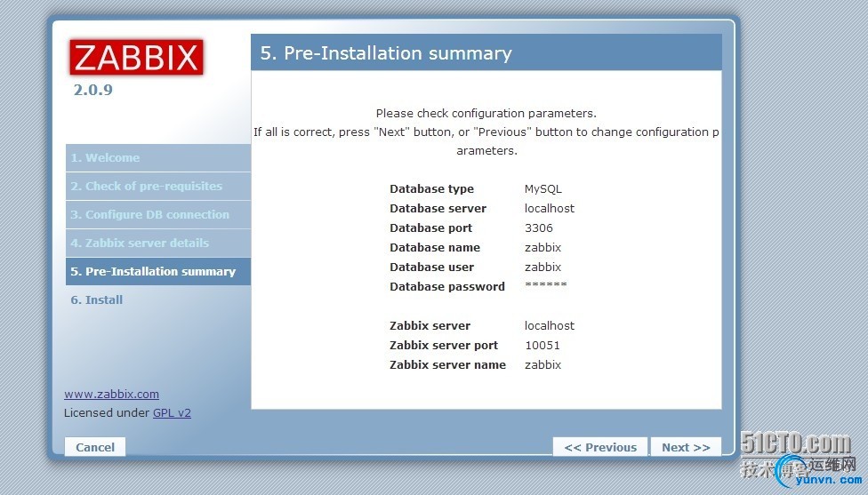Click the Database user value zabbix
Viewport: 868px width, 495px height.
pyautogui.click(x=542, y=267)
